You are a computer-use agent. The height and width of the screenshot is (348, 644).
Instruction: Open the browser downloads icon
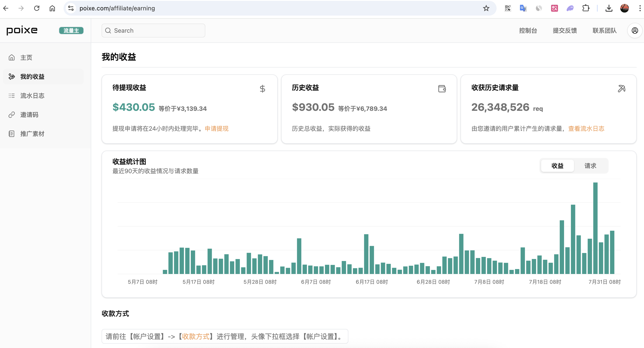(609, 8)
